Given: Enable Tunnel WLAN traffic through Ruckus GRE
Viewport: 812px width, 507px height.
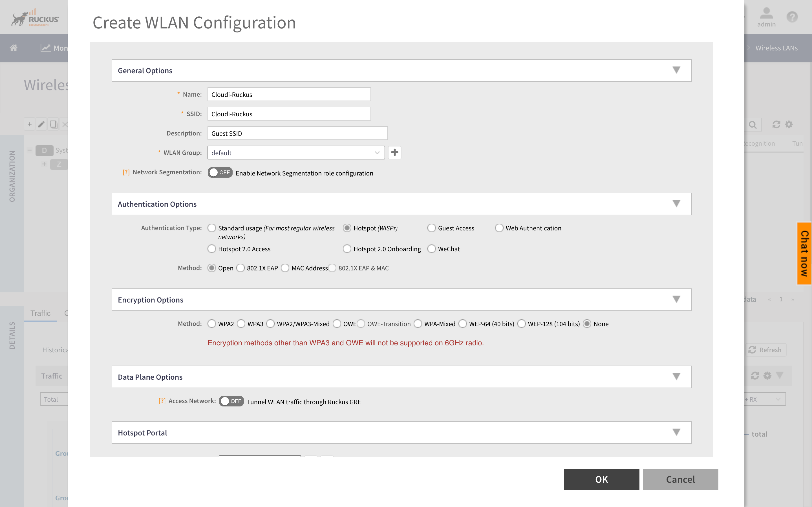Looking at the screenshot, I should pyautogui.click(x=231, y=401).
